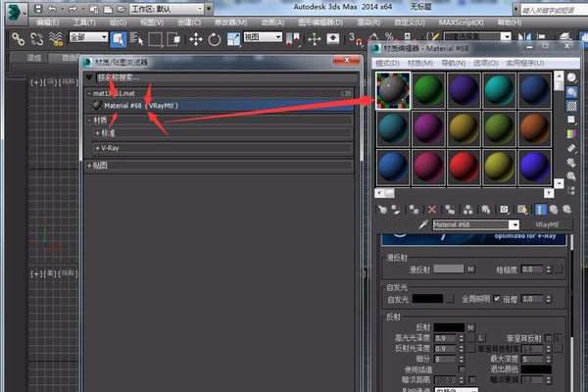Click the Assign Material to Selection icon
The width and height of the screenshot is (588, 392).
(414, 210)
